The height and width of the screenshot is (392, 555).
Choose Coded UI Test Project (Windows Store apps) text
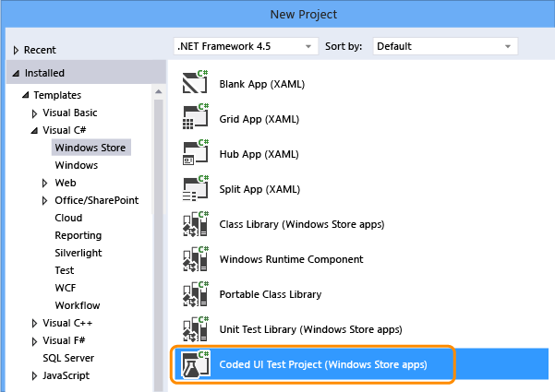[323, 364]
